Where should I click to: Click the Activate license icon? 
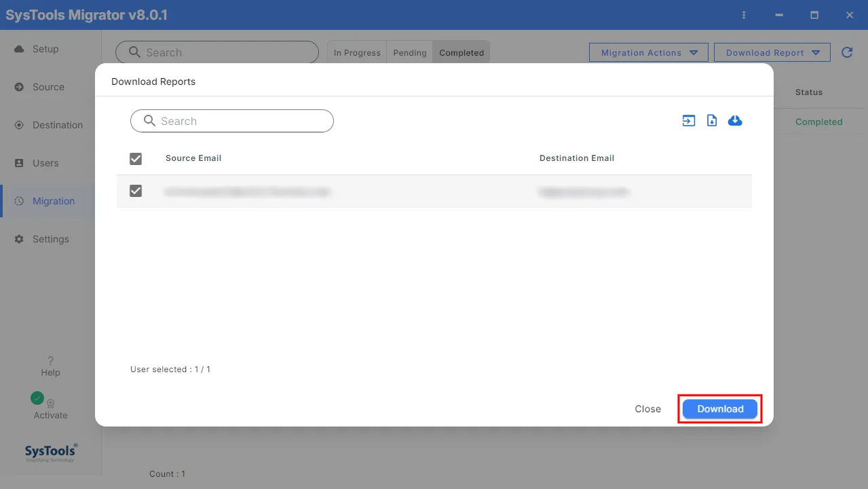coord(50,403)
